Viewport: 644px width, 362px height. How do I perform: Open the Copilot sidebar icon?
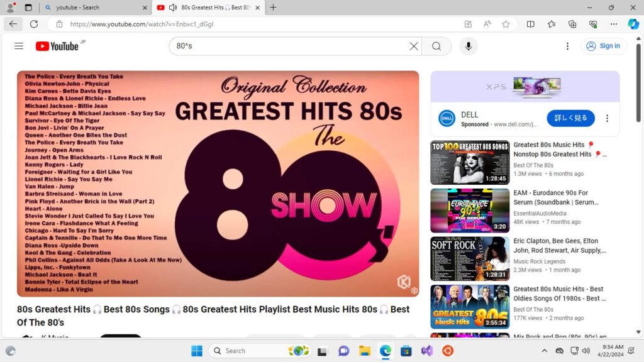[633, 25]
